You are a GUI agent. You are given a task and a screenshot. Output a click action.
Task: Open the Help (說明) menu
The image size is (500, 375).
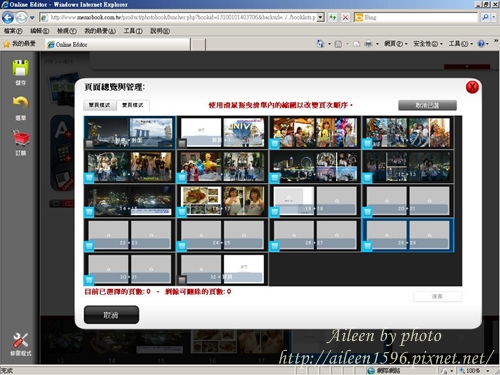(160, 31)
